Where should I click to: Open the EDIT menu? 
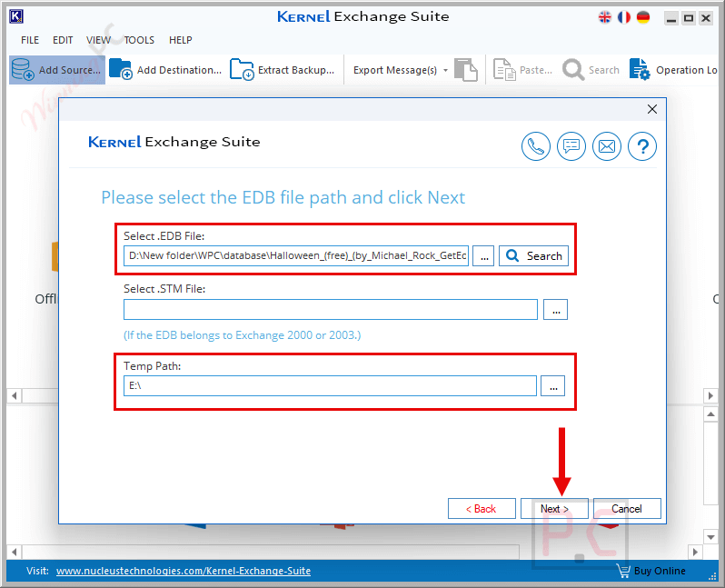[x=63, y=40]
